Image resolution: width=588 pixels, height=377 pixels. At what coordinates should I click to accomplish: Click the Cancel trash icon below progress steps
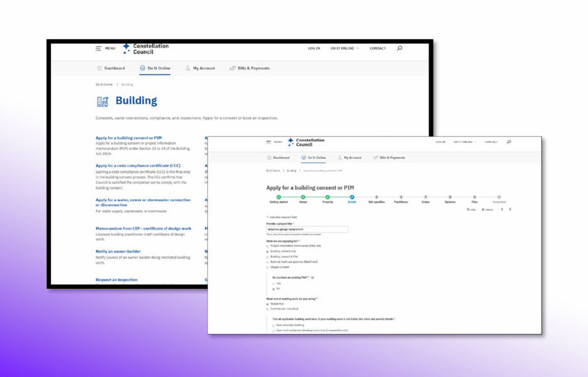[x=483, y=210]
